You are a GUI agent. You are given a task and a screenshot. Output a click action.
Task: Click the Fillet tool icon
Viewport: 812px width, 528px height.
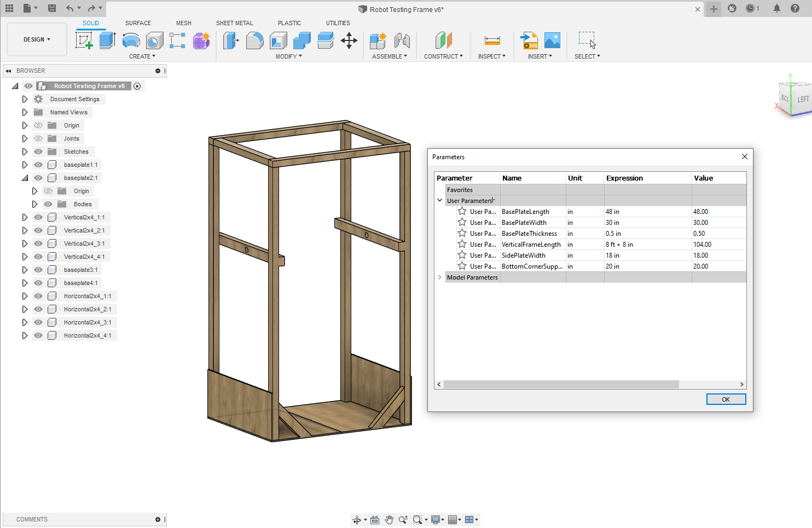[x=254, y=40]
